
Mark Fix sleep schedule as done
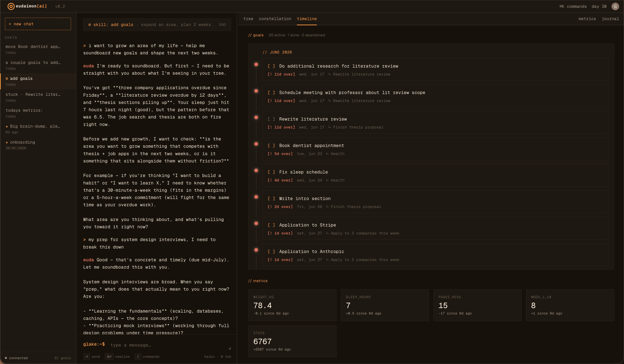click(271, 172)
